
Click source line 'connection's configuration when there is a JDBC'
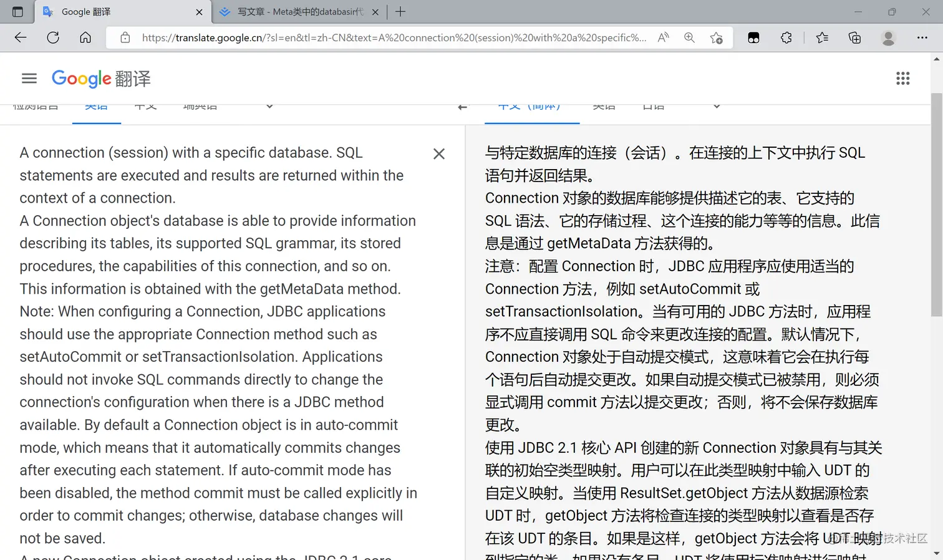tap(201, 402)
